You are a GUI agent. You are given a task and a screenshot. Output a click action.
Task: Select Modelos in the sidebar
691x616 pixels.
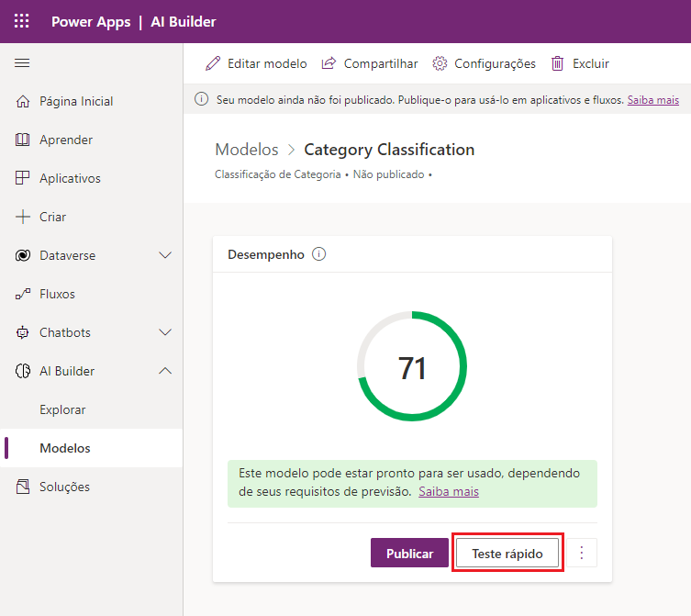tap(91, 448)
